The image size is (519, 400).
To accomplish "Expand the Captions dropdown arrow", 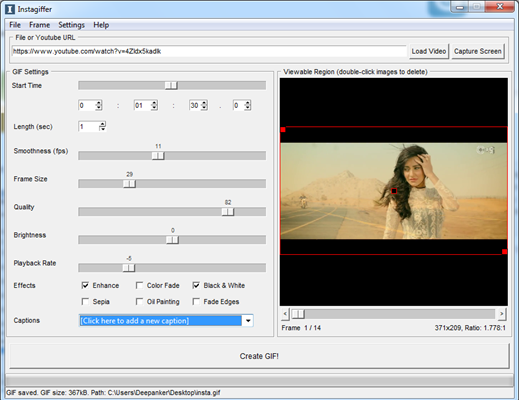I will point(248,321).
